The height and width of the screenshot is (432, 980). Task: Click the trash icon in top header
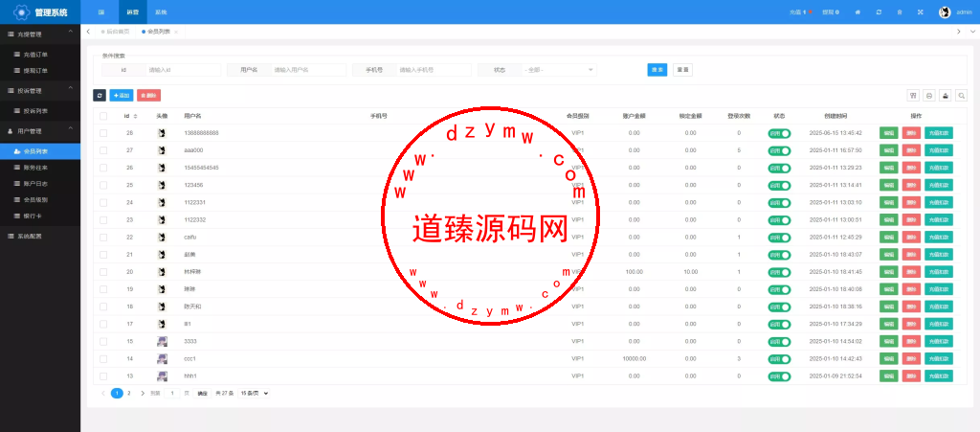tap(900, 11)
